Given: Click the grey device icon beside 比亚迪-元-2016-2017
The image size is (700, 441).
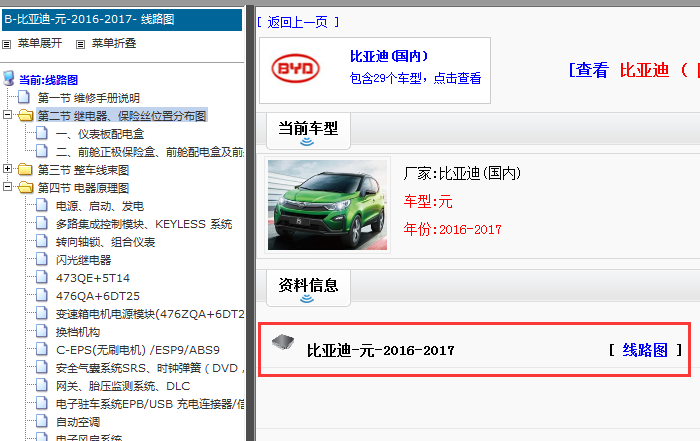Looking at the screenshot, I should point(283,342).
